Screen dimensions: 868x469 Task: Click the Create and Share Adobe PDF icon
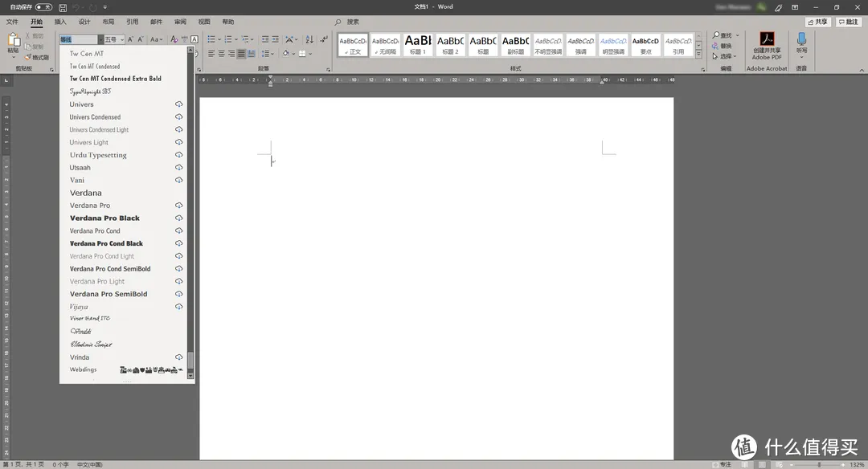[766, 40]
